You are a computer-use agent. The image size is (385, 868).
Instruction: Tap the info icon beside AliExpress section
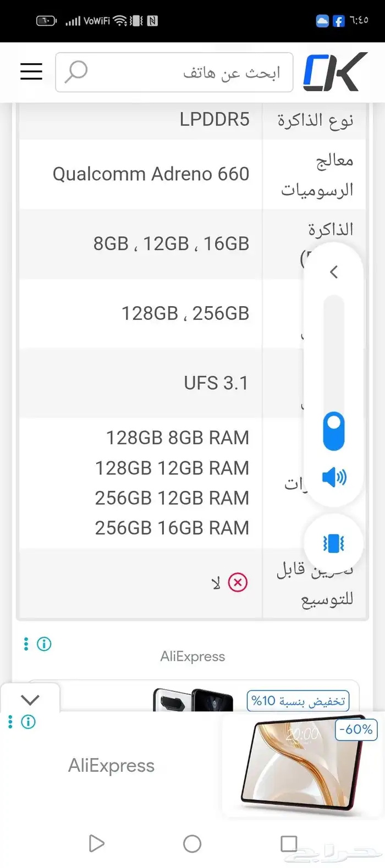pyautogui.click(x=44, y=643)
